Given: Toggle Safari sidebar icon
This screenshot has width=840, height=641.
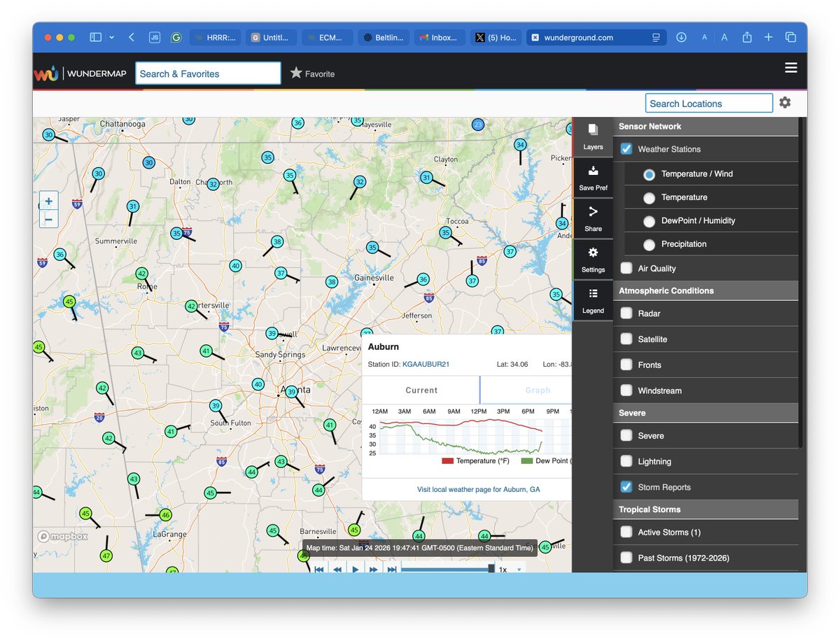Looking at the screenshot, I should [96, 37].
